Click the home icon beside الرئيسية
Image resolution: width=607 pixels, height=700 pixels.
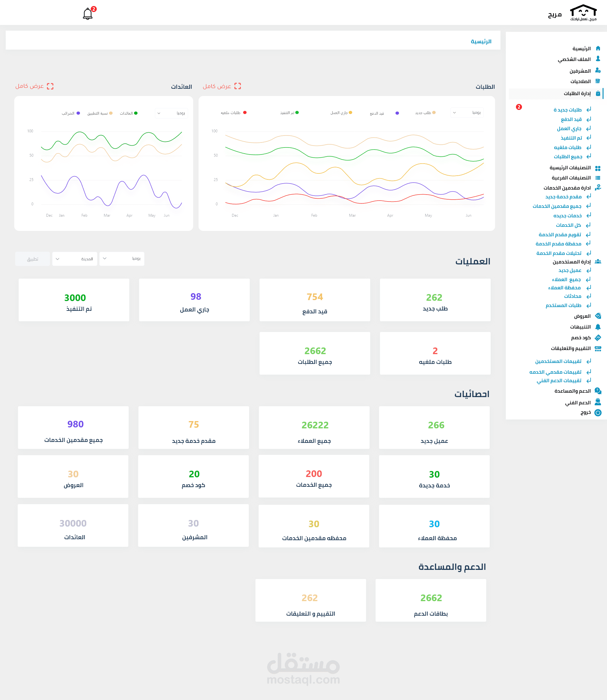coord(598,48)
